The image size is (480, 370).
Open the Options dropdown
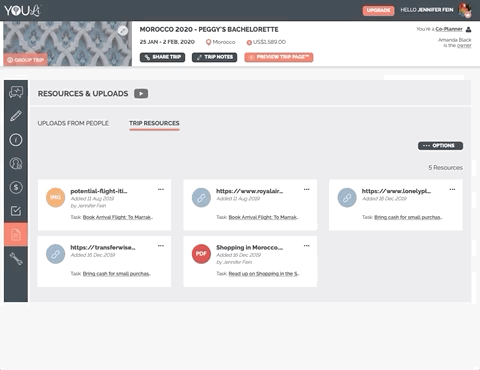(440, 146)
